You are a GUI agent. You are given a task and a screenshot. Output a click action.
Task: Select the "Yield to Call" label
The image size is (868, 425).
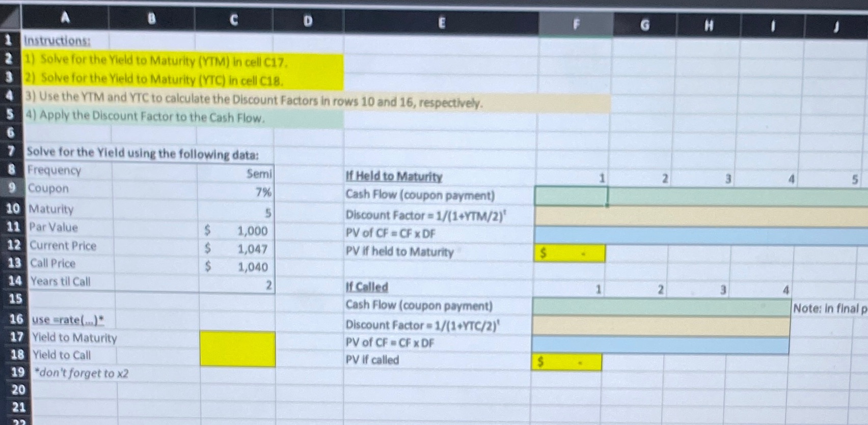62,355
